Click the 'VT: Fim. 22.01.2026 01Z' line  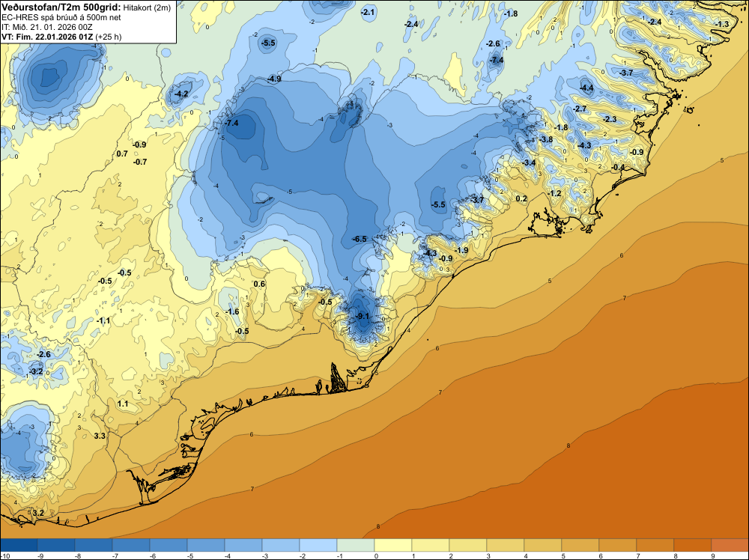47,37
